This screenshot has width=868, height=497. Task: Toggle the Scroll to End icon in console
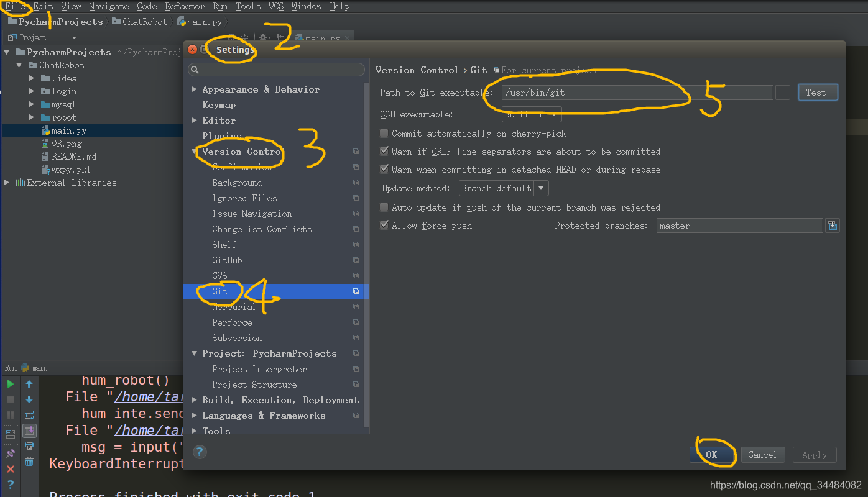coord(29,431)
